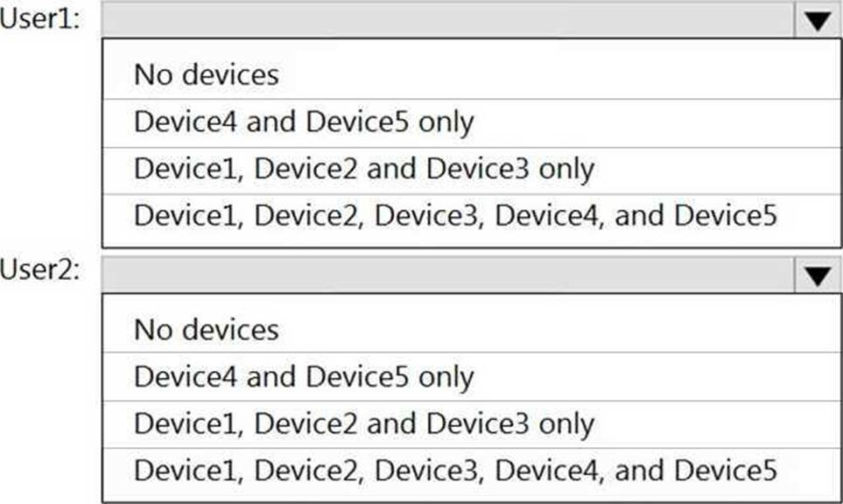Collapse the User1 list using its triangle
Image resolution: width=843 pixels, height=504 pixels.
[x=818, y=21]
